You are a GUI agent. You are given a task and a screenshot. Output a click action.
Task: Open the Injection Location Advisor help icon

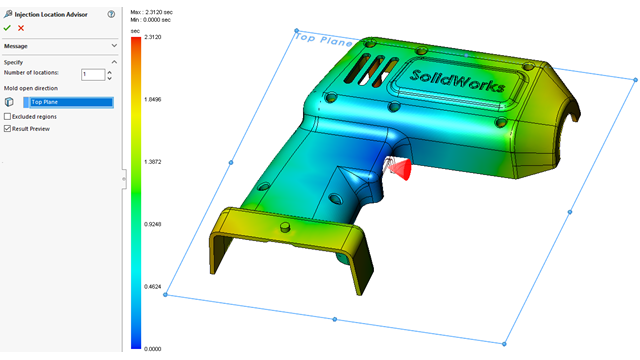(111, 14)
